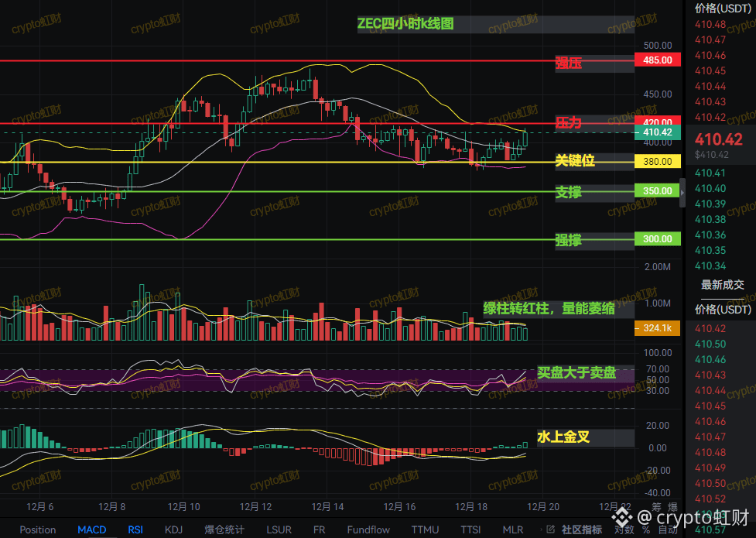Click the 12月 14 date on the time axis
The height and width of the screenshot is (538, 756).
(327, 506)
